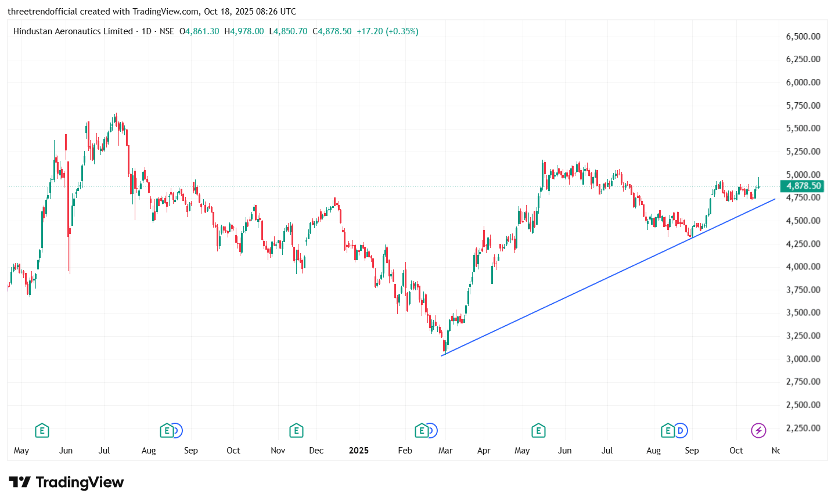Click the 2,500.00 price axis label
The width and height of the screenshot is (835, 504).
803,405
